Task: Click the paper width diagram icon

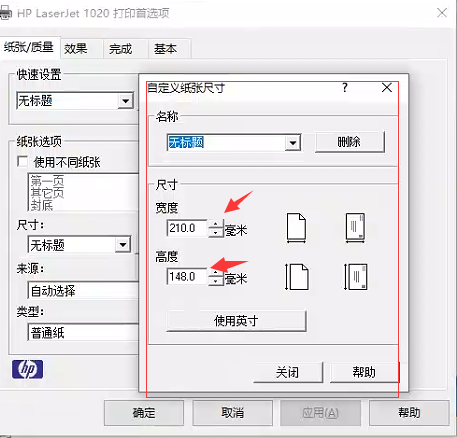Action: coord(296,228)
